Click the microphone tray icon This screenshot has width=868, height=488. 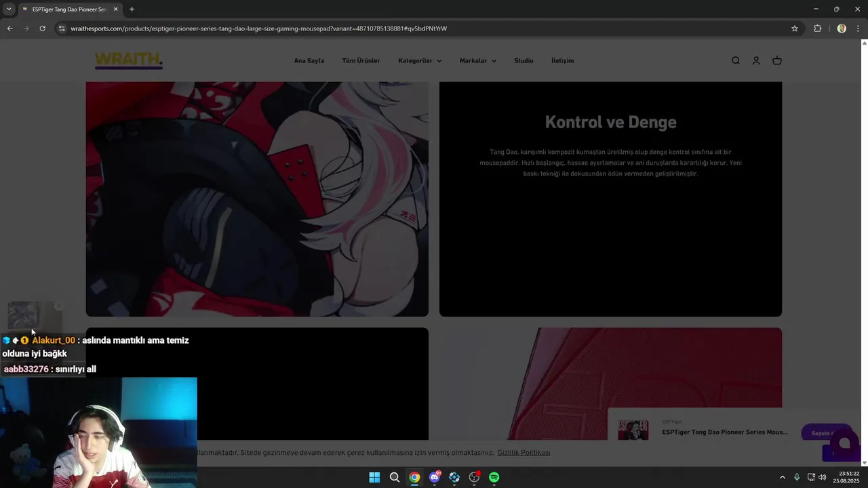tap(797, 477)
